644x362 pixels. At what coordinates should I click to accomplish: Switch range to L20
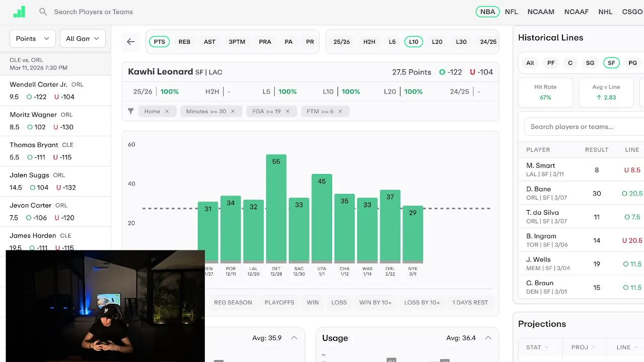coord(437,42)
